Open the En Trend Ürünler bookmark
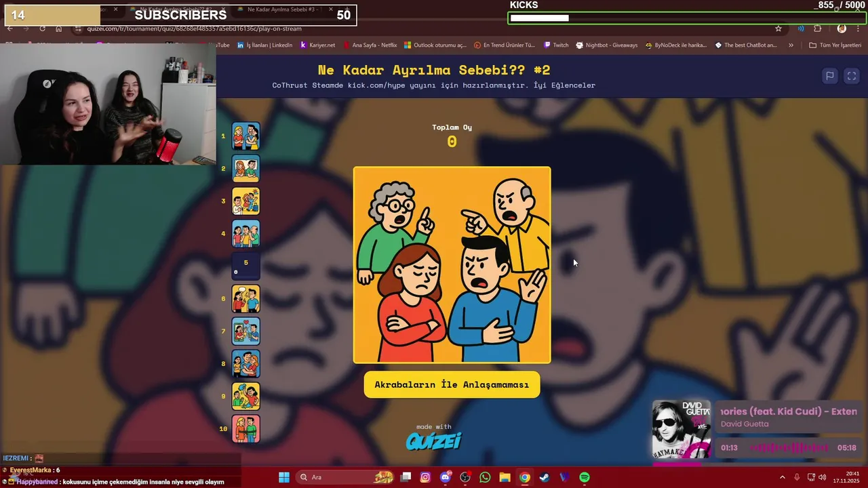 pos(505,45)
